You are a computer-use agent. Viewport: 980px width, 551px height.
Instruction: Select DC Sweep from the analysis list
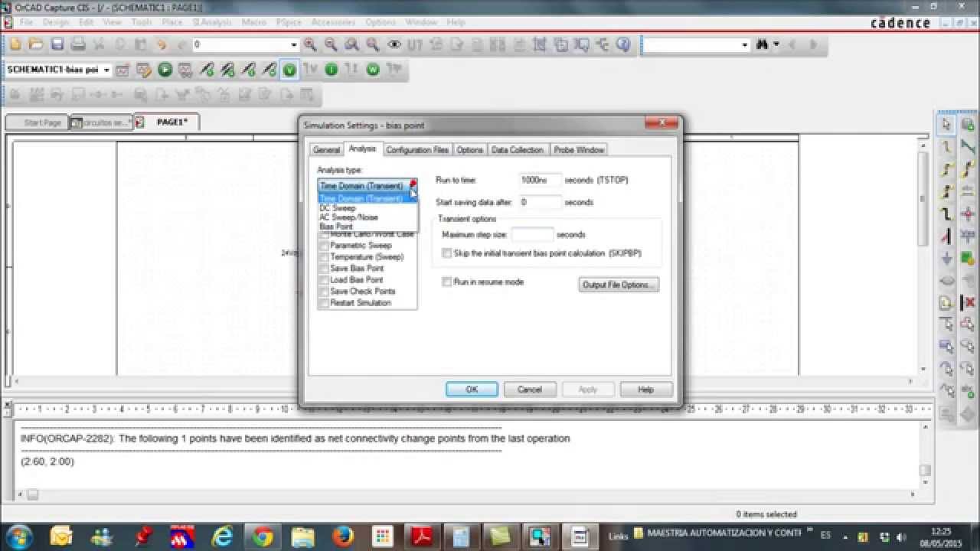367,208
